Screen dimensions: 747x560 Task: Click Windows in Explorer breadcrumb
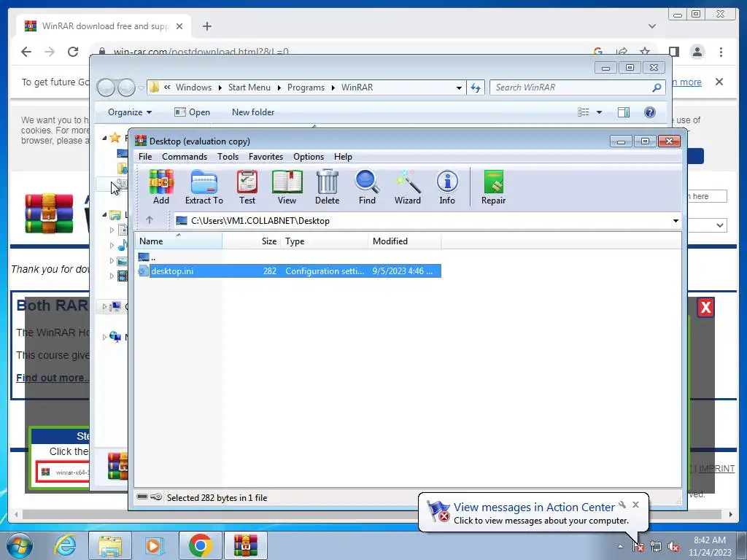tap(193, 87)
